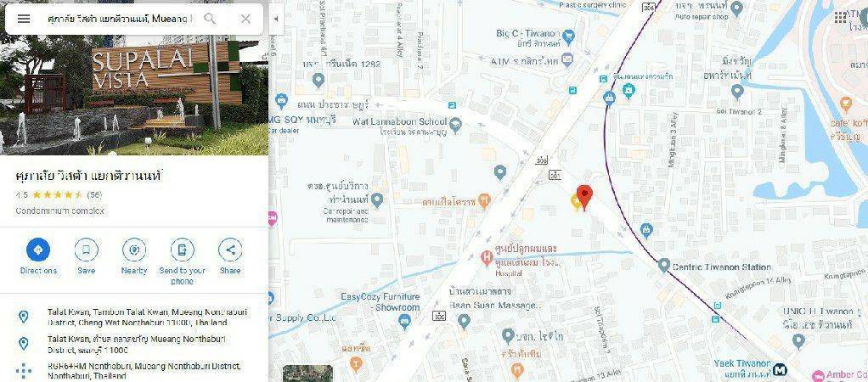Select the Big C Tiwanon shopping marker
Screen dimensions: 868x382
[x=568, y=37]
